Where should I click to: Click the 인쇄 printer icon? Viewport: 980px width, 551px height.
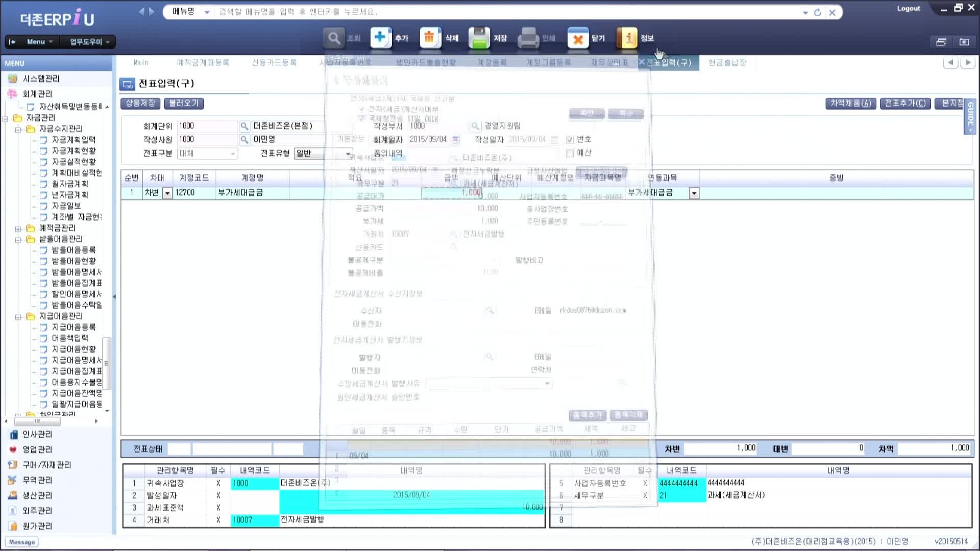(528, 38)
